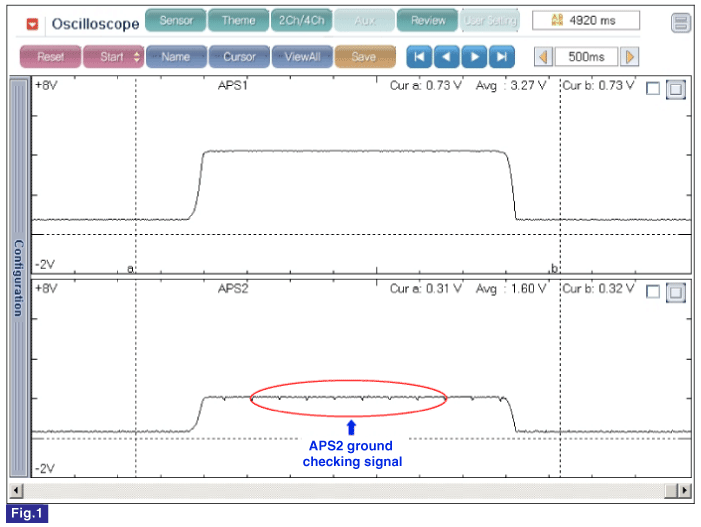Jump to the first record

click(419, 57)
